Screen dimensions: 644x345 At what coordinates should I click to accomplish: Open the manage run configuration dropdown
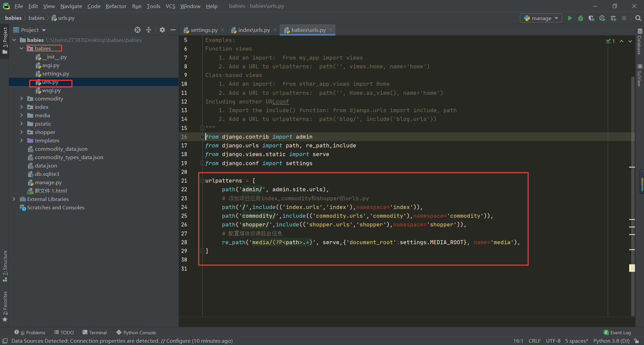tap(541, 18)
